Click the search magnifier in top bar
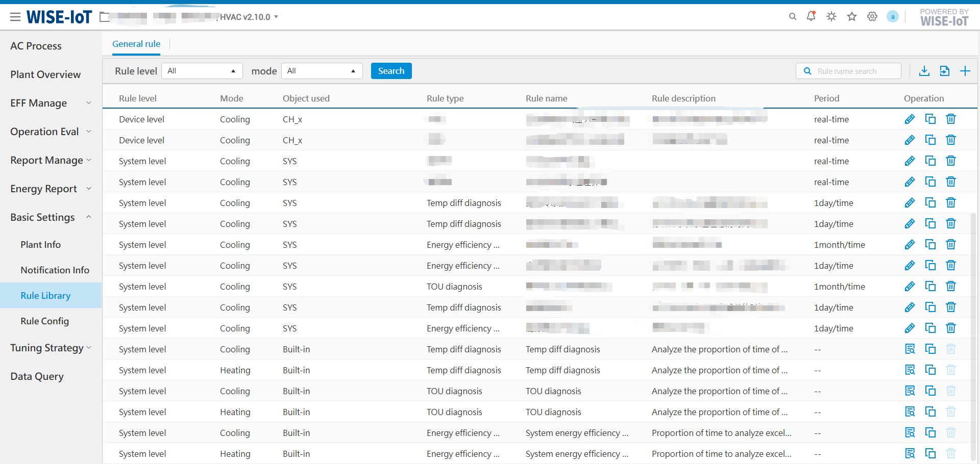Viewport: 980px width, 464px height. pyautogui.click(x=792, y=17)
